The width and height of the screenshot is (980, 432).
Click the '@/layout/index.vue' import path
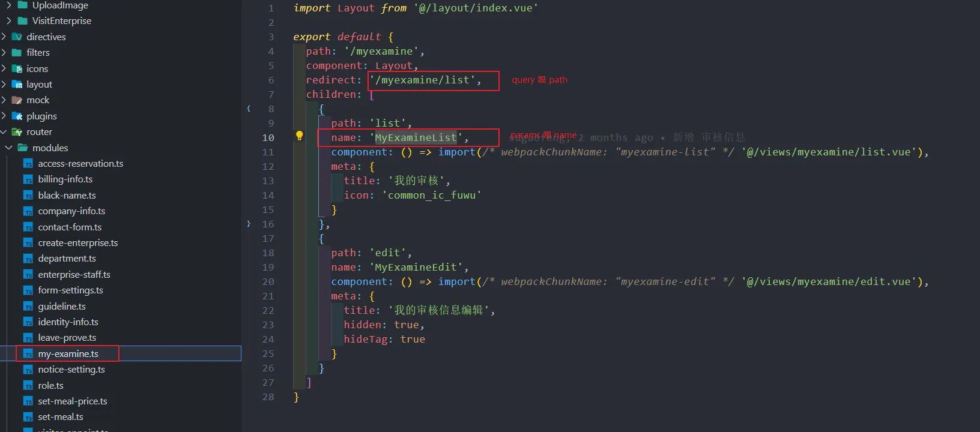[476, 8]
